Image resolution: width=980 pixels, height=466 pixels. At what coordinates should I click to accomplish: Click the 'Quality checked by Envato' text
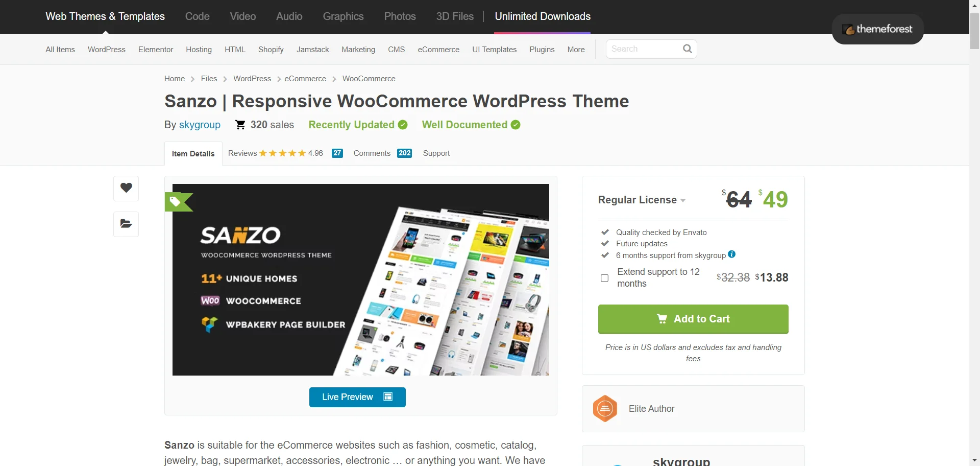tap(661, 232)
